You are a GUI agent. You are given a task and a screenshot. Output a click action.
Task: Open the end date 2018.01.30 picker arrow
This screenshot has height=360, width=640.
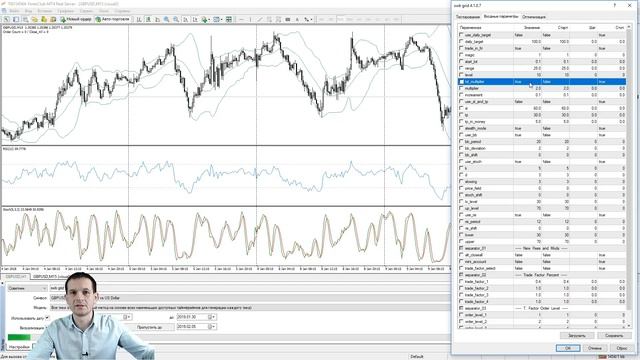[x=212, y=317]
